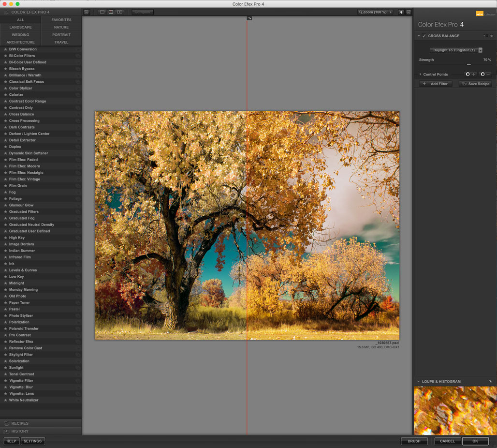The width and height of the screenshot is (497, 448).
Task: Switch to the Landscape category tab
Action: coord(20,27)
